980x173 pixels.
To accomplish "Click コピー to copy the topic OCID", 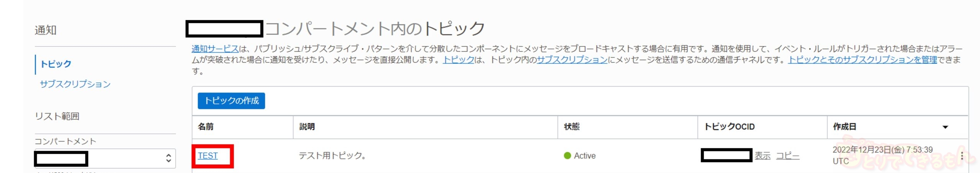I will [787, 156].
